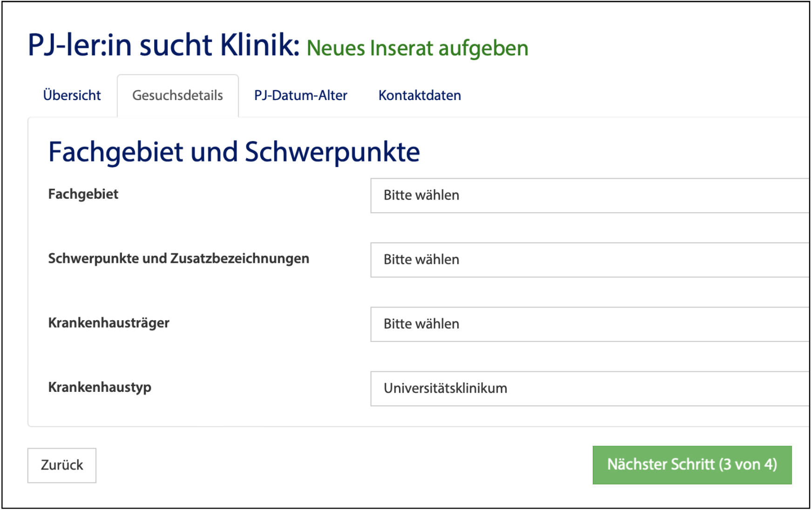This screenshot has width=812, height=510.
Task: Select the Gesuchsdetails tab
Action: 177,95
